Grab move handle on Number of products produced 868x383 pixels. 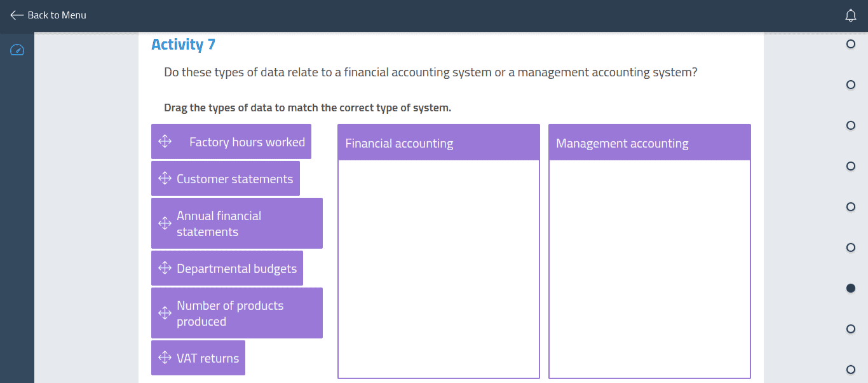pyautogui.click(x=165, y=313)
